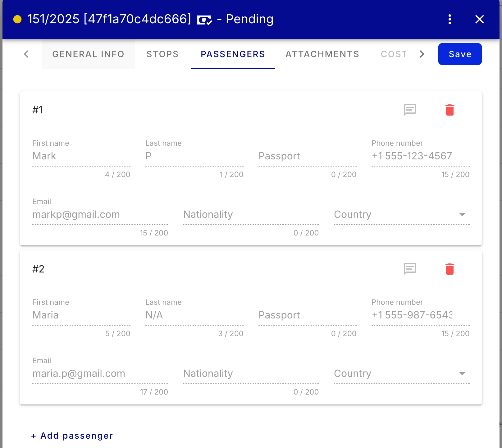Open the Attachments tab

(x=322, y=54)
